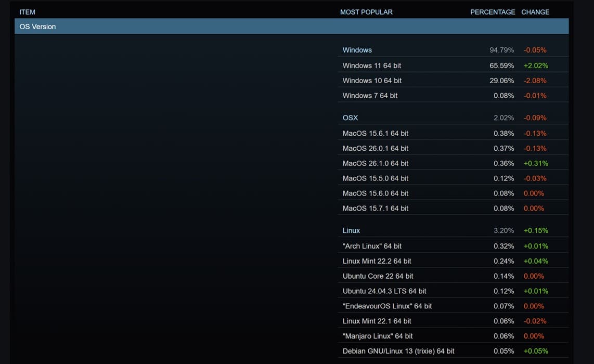Select the "EndeavourOS Linux" 64 bit row
Image resolution: width=594 pixels, height=364 pixels.
[x=387, y=306]
